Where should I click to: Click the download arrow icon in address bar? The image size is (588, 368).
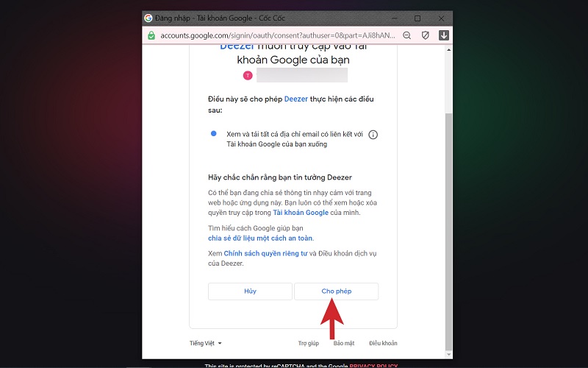click(x=444, y=35)
